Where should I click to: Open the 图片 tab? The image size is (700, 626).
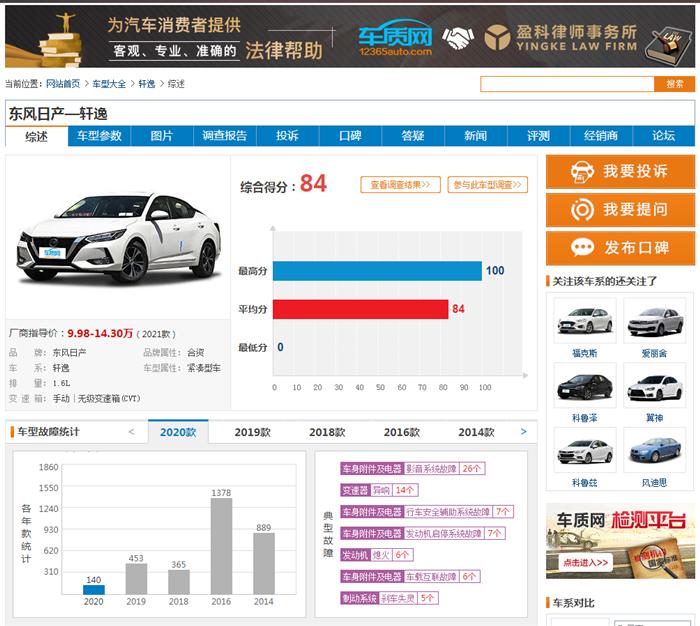pyautogui.click(x=162, y=136)
